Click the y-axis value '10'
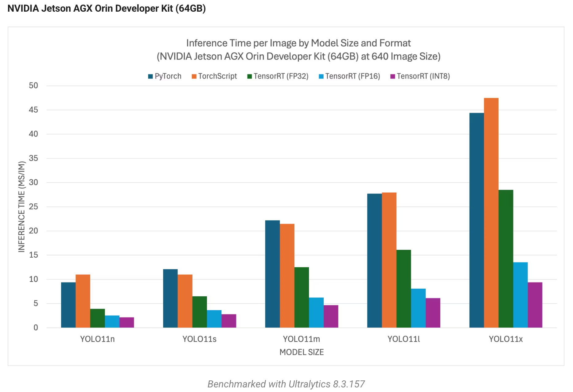The width and height of the screenshot is (573, 392). click(x=33, y=279)
